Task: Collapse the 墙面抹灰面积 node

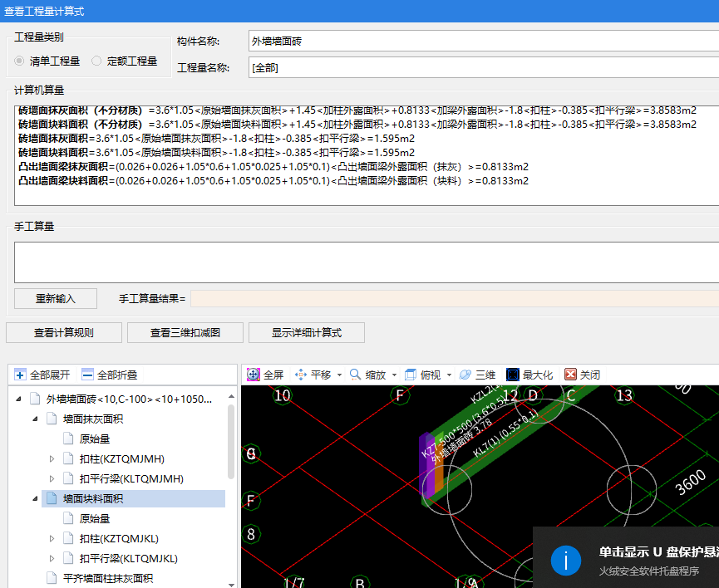Action: pos(35,419)
